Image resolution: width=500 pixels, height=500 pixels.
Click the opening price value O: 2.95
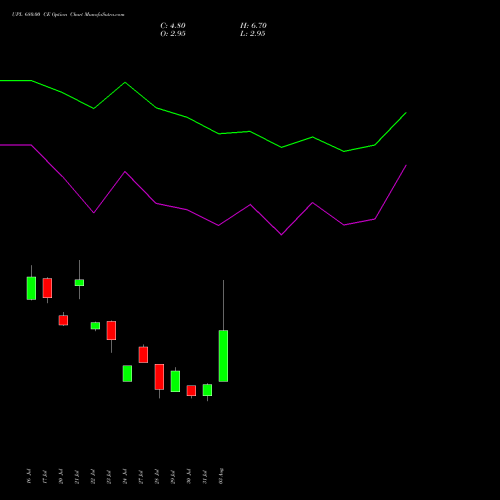tap(173, 33)
